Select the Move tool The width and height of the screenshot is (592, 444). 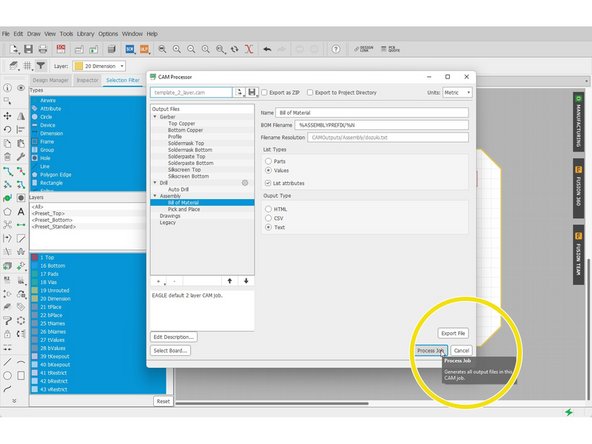(7, 116)
